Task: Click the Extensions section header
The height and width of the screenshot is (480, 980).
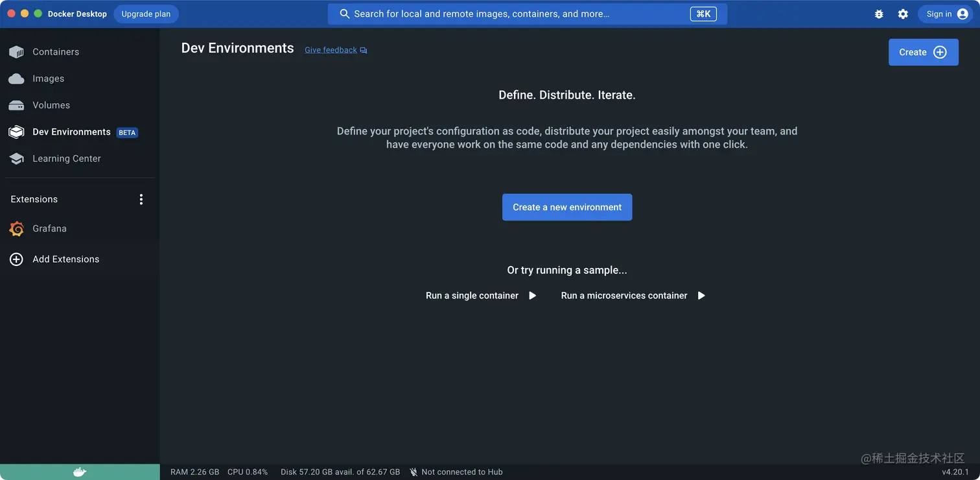Action: pos(34,199)
